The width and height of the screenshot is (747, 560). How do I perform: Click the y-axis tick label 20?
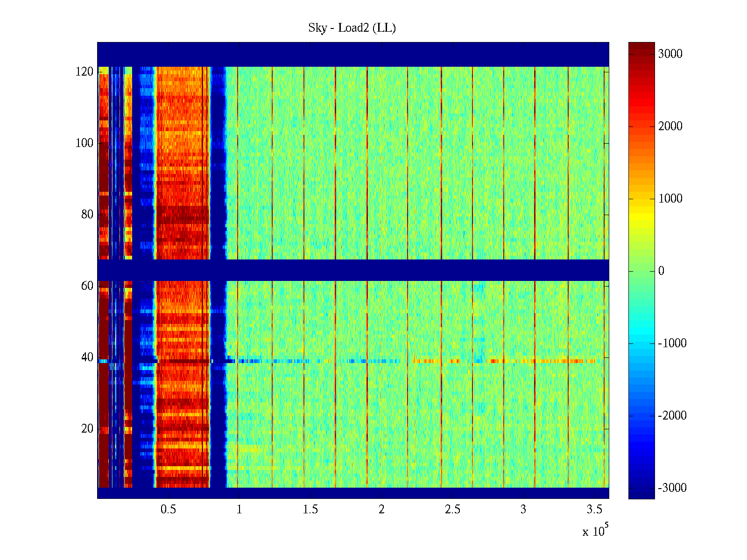87,429
